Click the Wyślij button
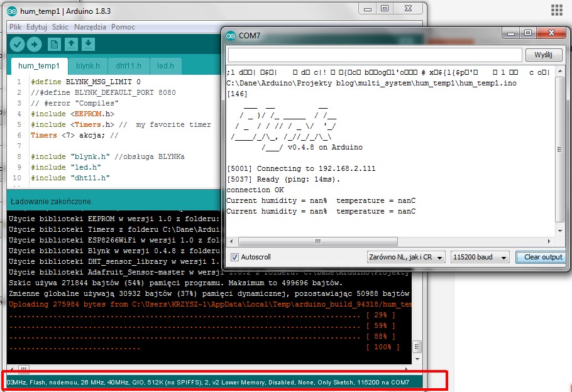This screenshot has width=572, height=392. click(544, 55)
